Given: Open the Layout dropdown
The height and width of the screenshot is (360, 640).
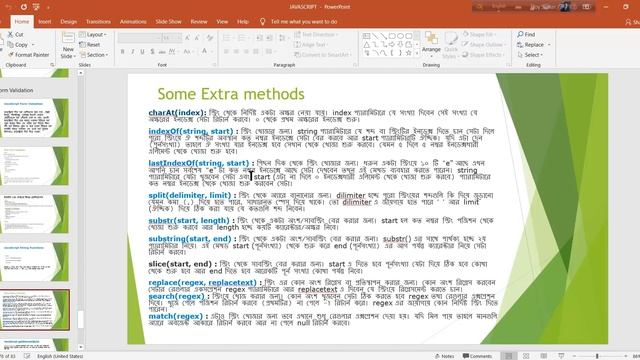Looking at the screenshot, I should [x=93, y=35].
